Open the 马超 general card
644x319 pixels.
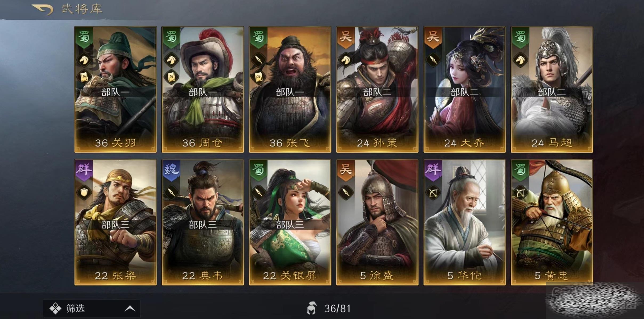(552, 89)
